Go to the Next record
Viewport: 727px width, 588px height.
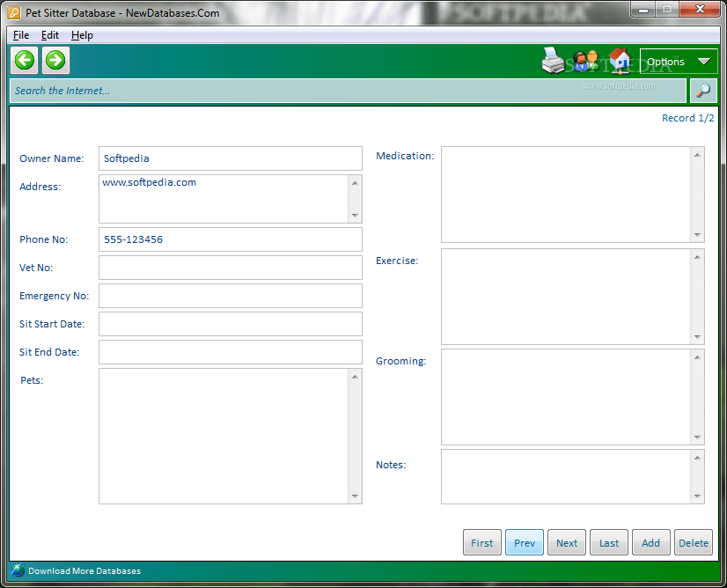(566, 542)
